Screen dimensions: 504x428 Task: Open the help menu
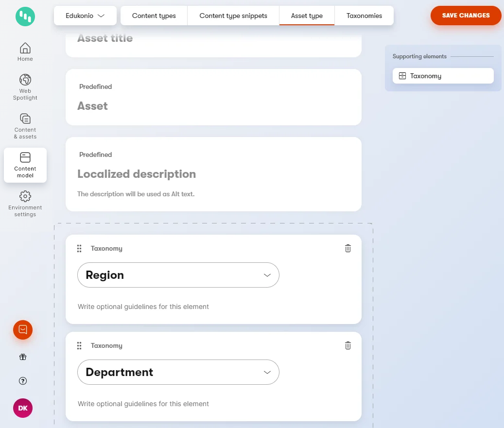tap(22, 381)
